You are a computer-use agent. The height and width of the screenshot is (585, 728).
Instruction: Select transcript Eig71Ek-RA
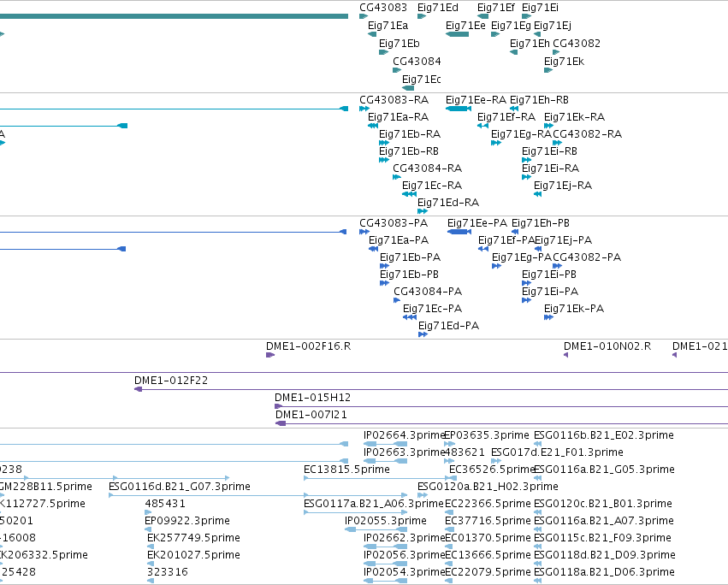[574, 117]
